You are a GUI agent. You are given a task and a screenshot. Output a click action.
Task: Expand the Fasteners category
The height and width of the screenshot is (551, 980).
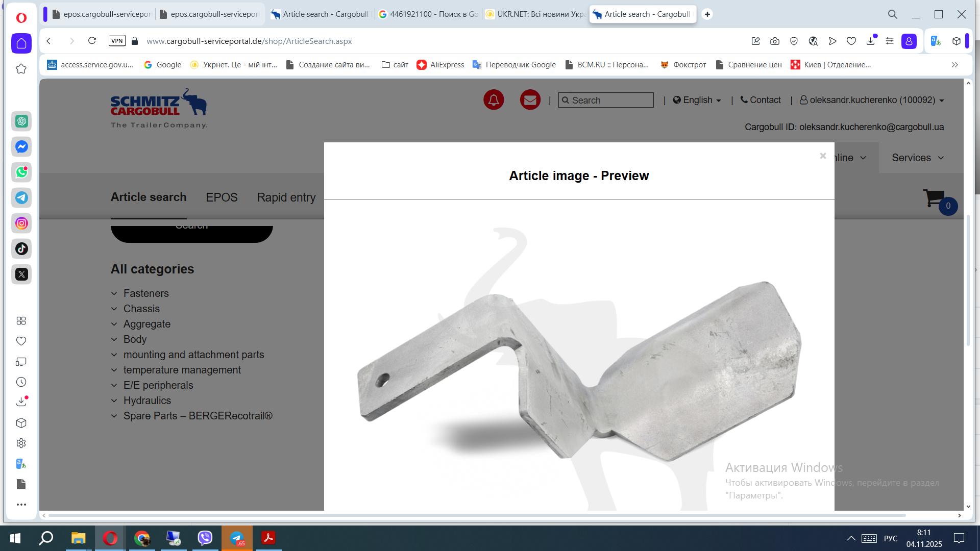click(145, 293)
